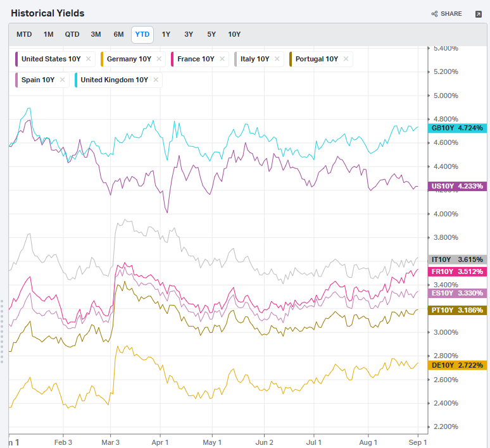Click the 2.600% y-axis label
Image resolution: width=490 pixels, height=448 pixels.
446,380
